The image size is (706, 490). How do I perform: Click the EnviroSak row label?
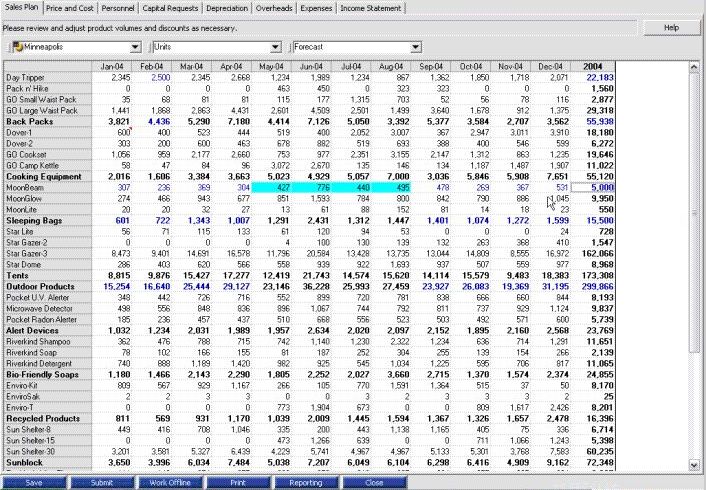pyautogui.click(x=48, y=397)
